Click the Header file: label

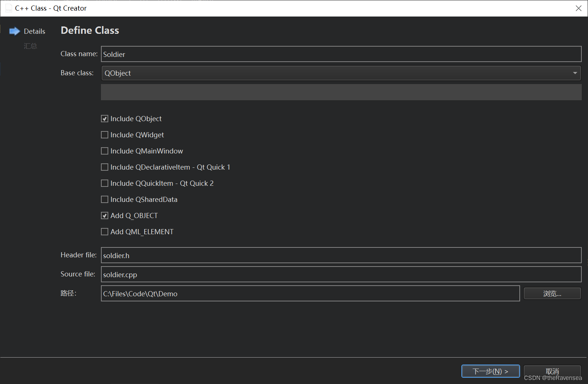click(79, 255)
